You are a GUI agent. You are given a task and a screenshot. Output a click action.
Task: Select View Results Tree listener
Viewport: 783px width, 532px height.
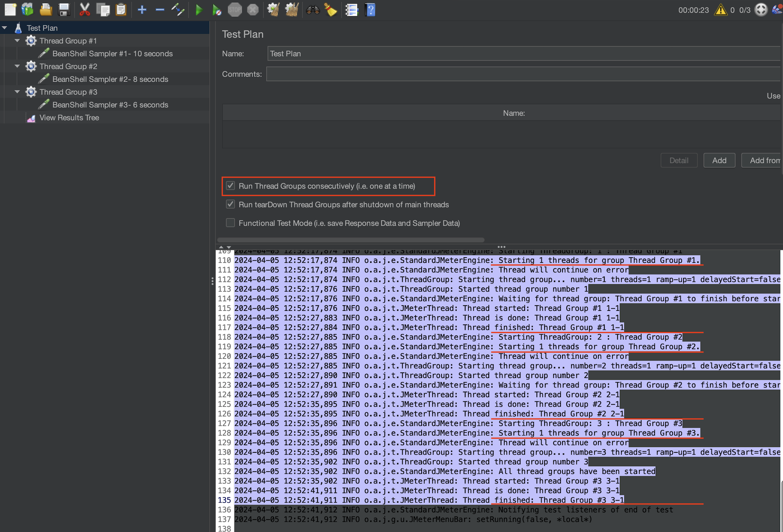[x=69, y=117]
